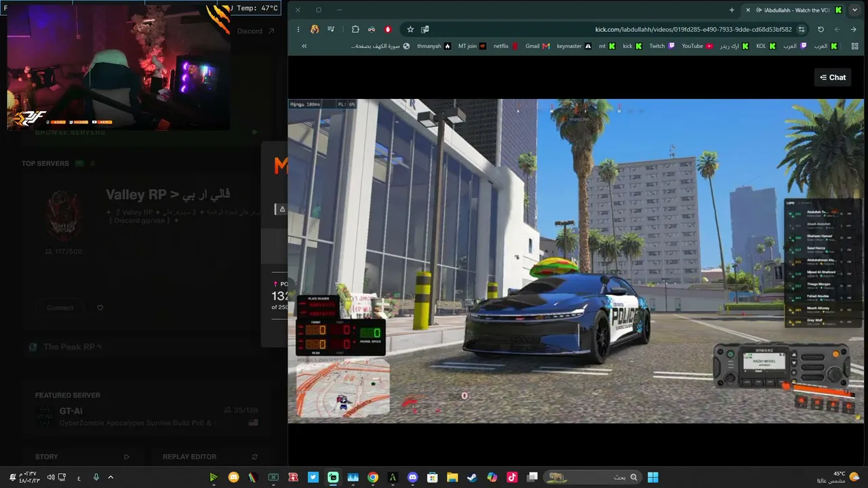Open the Gmail bookmark
The image size is (868, 488).
pos(537,46)
